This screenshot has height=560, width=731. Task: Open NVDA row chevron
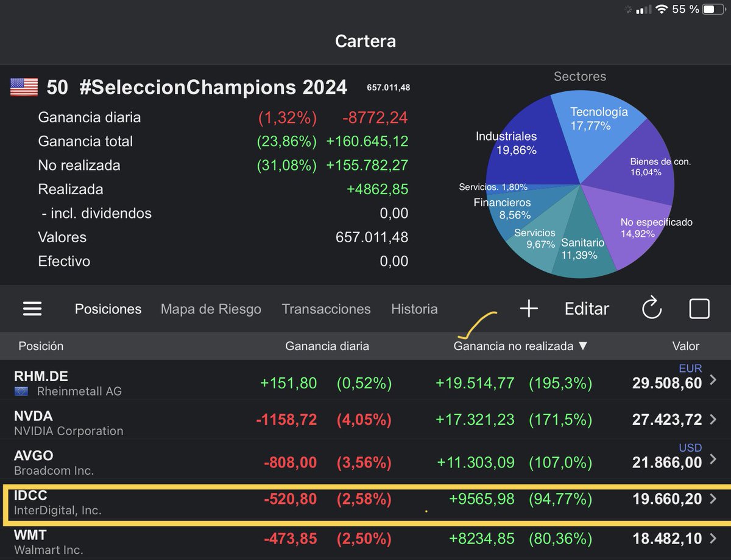714,419
